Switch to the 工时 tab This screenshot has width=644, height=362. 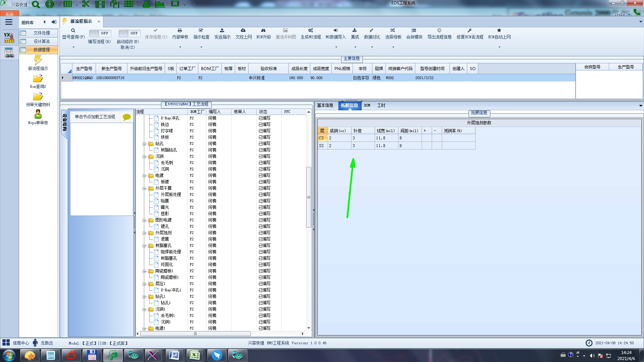pos(381,106)
